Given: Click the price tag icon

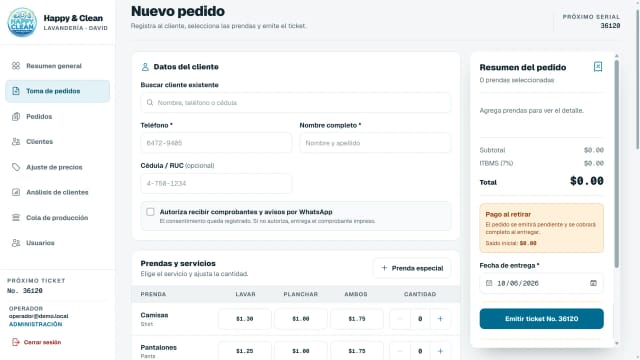Looking at the screenshot, I should pos(16,167).
